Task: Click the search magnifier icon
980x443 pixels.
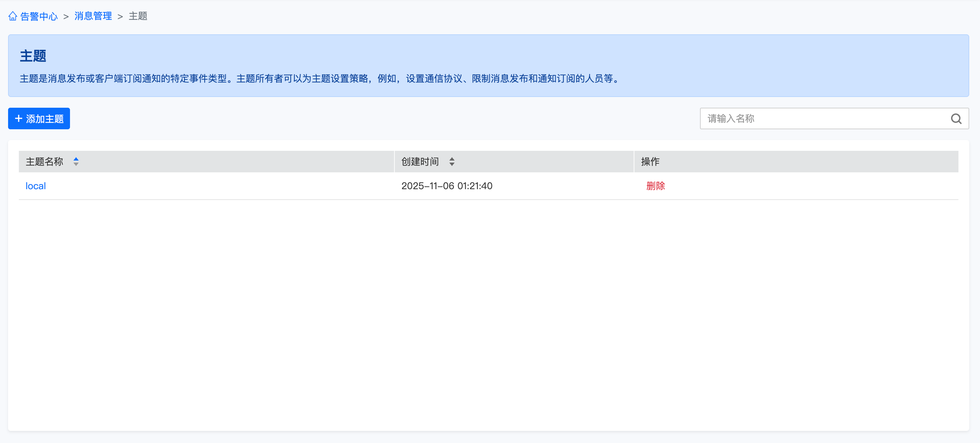Action: pos(956,119)
